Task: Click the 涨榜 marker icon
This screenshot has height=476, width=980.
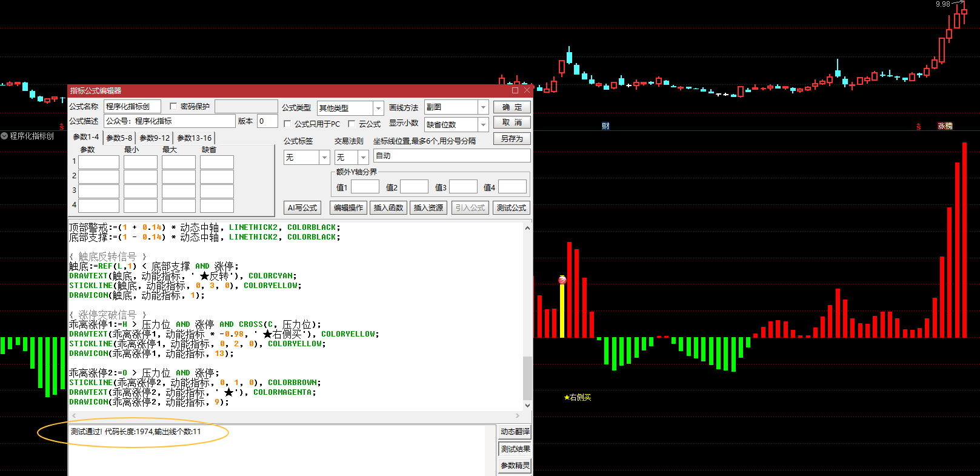Action: pyautogui.click(x=945, y=126)
